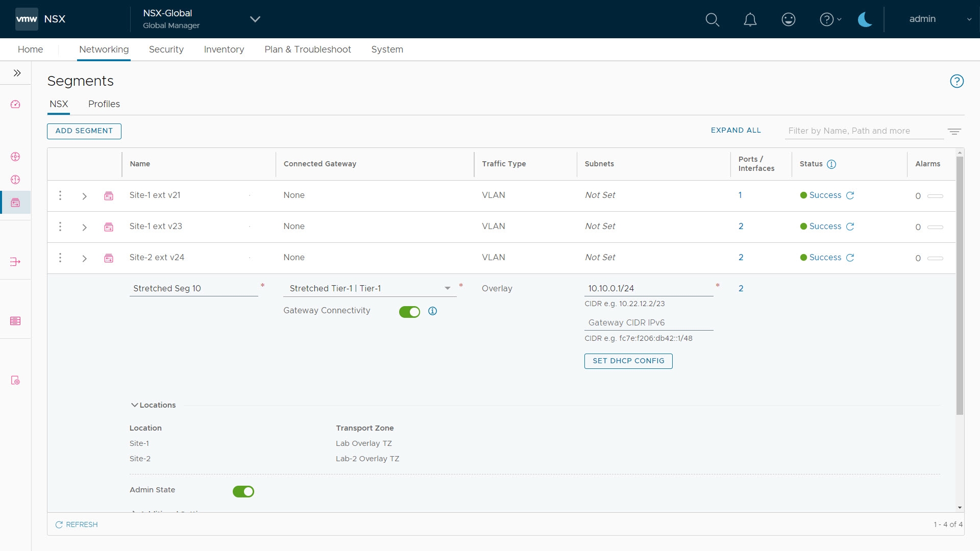Click the Status column info icon
The image size is (980, 551).
[831, 164]
